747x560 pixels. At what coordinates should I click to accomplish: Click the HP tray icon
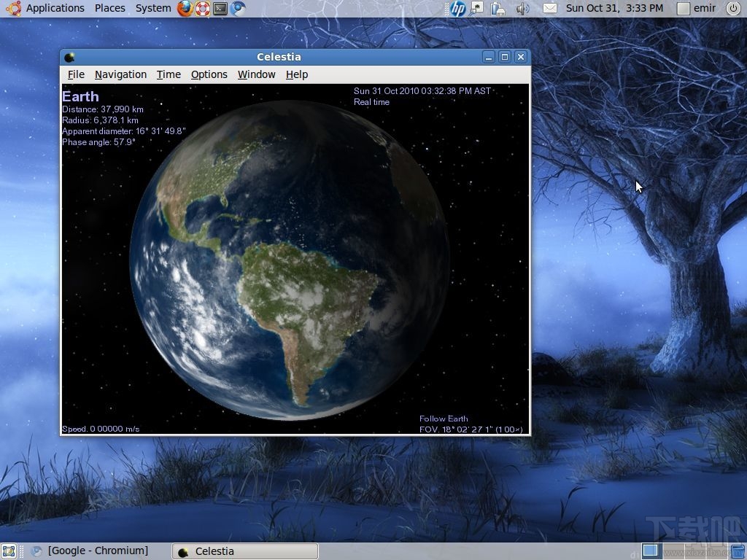pyautogui.click(x=457, y=9)
